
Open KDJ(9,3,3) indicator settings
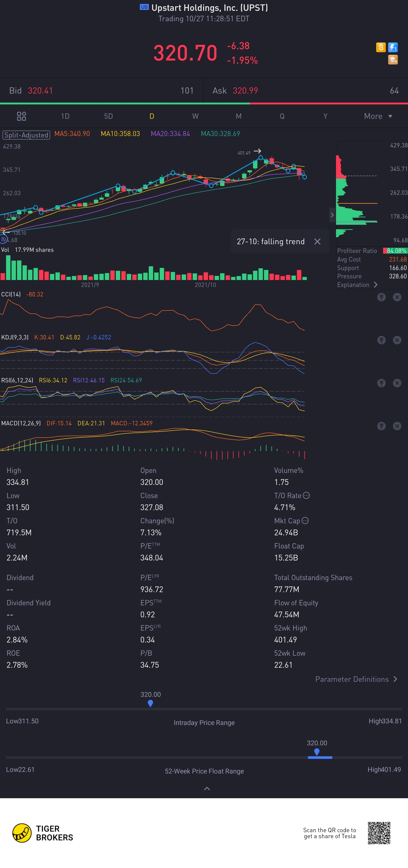tap(15, 337)
